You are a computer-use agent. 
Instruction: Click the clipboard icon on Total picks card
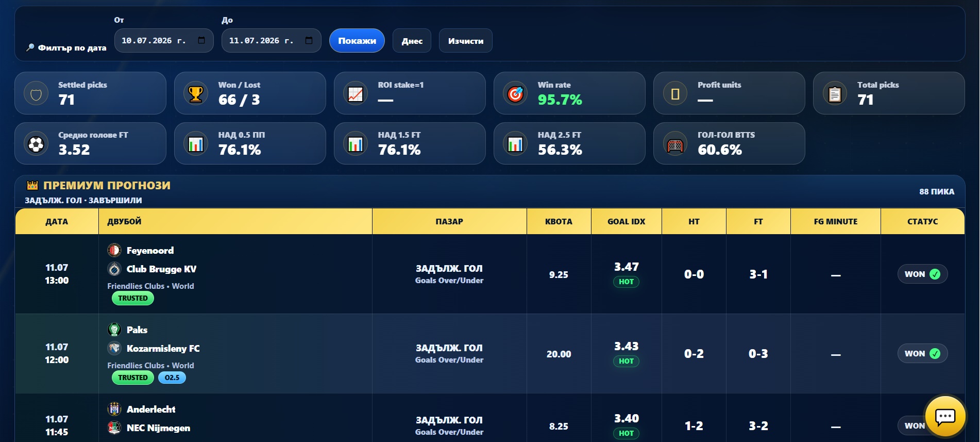(835, 94)
